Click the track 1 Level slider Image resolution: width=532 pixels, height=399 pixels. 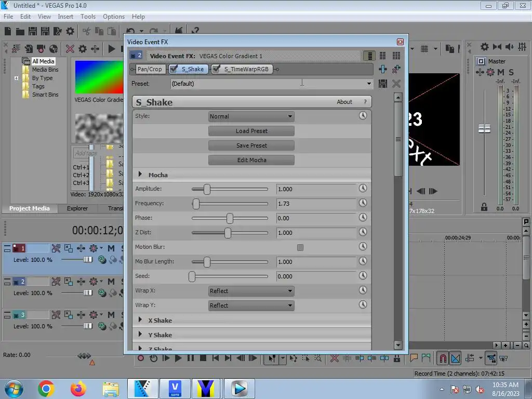[x=77, y=260]
